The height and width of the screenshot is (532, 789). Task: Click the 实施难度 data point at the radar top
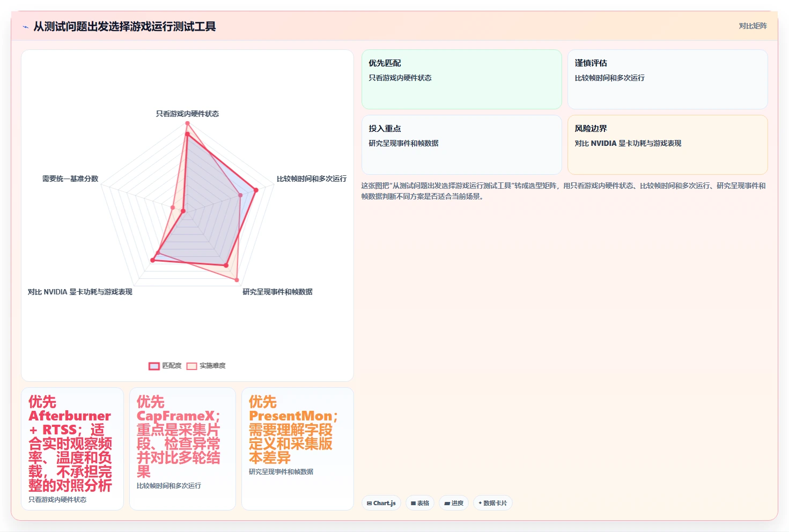(187, 123)
